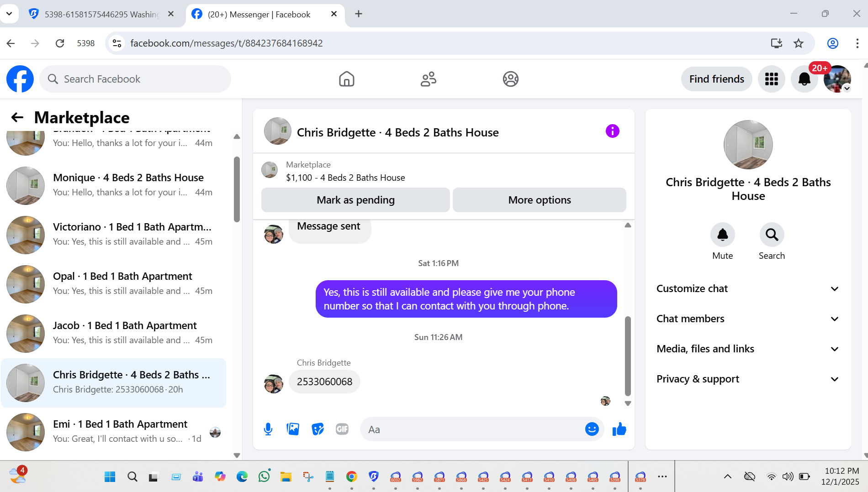Screen dimensions: 868x492
Task: Open the Facebook menu grid icon
Action: [x=772, y=79]
